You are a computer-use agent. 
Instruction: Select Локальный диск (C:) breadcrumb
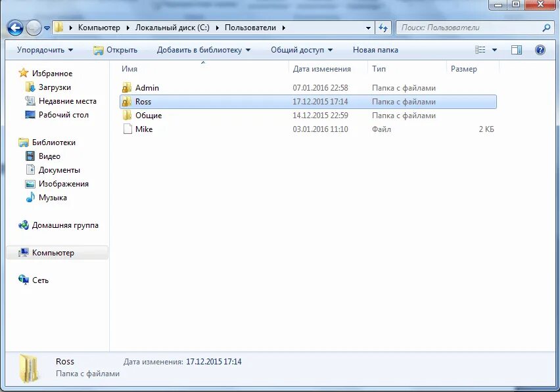(x=172, y=28)
